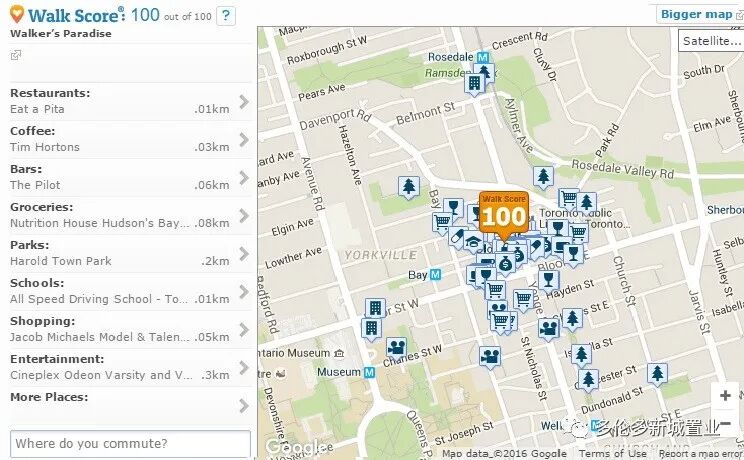This screenshot has width=744, height=460.
Task: Expand the Schools category arrow
Action: tap(244, 291)
